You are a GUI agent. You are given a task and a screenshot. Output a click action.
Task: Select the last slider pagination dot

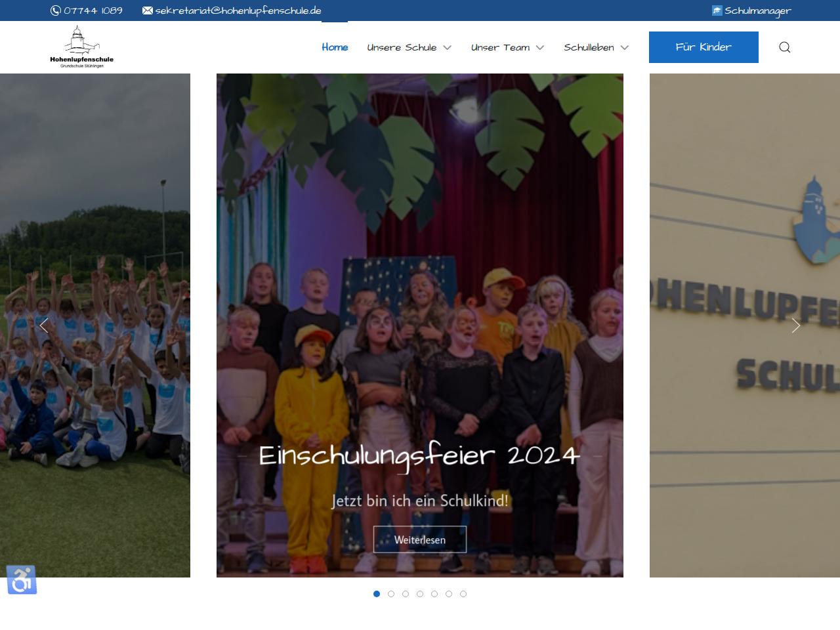pos(463,594)
